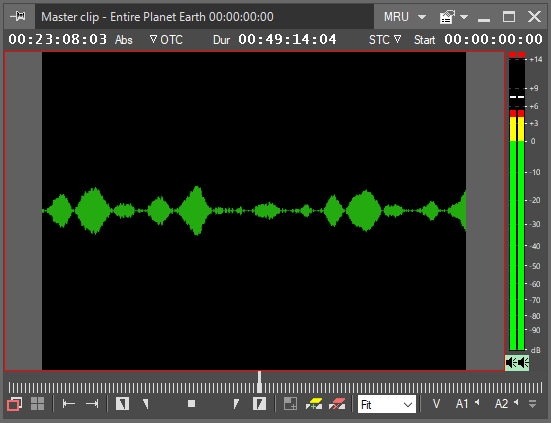Select the Dur value 00:49:14:04
Viewport: 551px width, 423px height.
[287, 39]
